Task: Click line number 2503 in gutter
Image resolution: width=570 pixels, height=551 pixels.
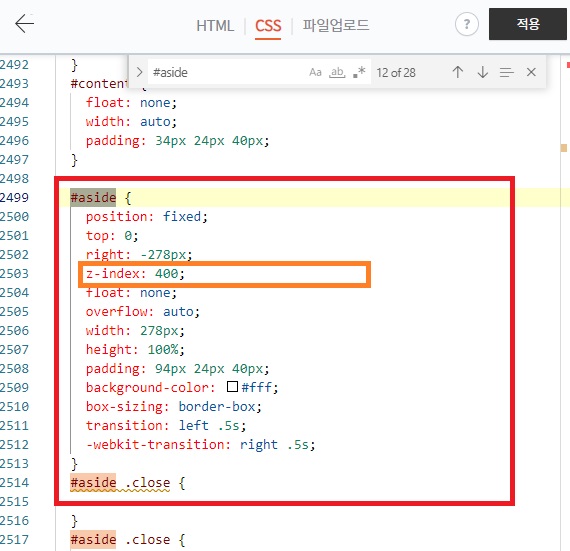Action: click(x=14, y=273)
